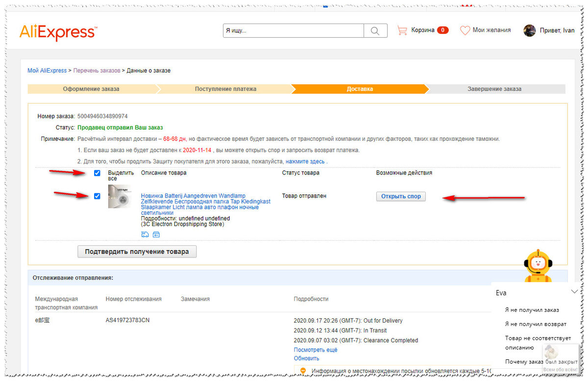
Task: Click the wishlist heart icon
Action: pos(465,30)
